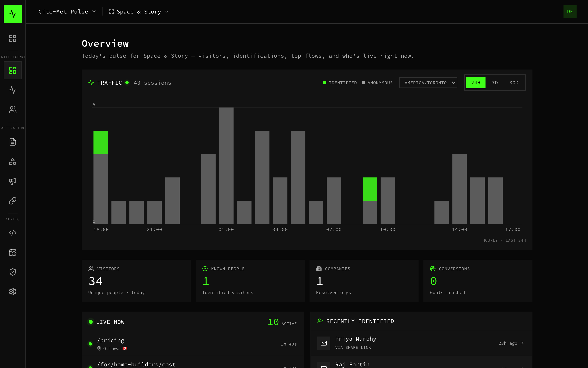Click the Companies building icon

[x=319, y=269]
